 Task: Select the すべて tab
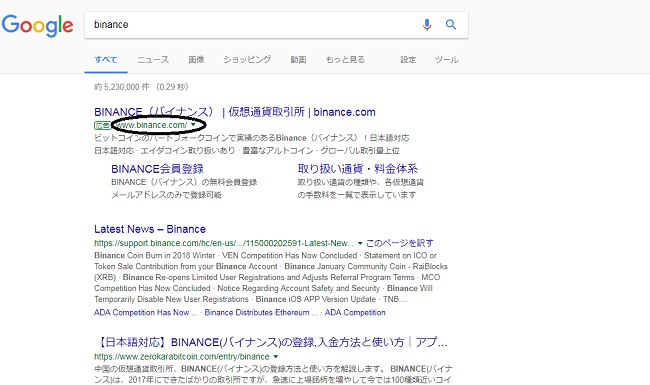(x=106, y=60)
